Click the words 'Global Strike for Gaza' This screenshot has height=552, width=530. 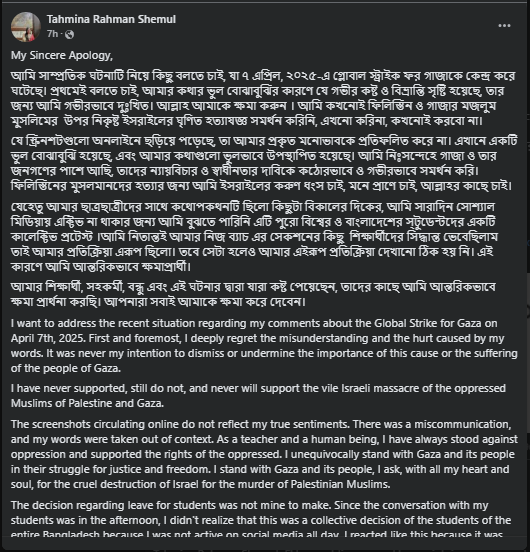(427, 323)
